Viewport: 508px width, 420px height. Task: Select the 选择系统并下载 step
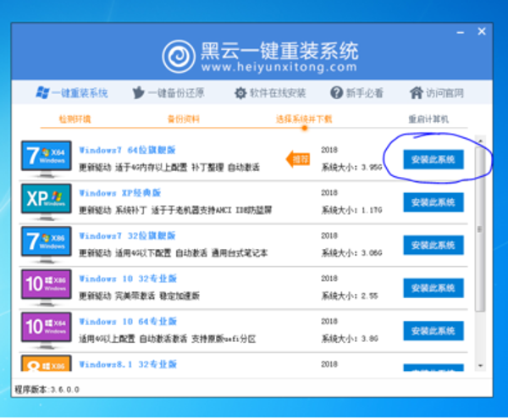pos(304,119)
